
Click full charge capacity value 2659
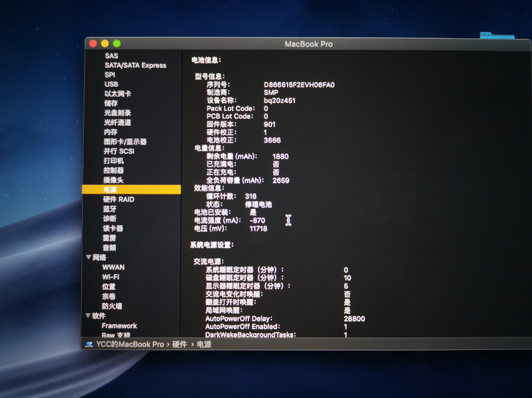click(281, 180)
